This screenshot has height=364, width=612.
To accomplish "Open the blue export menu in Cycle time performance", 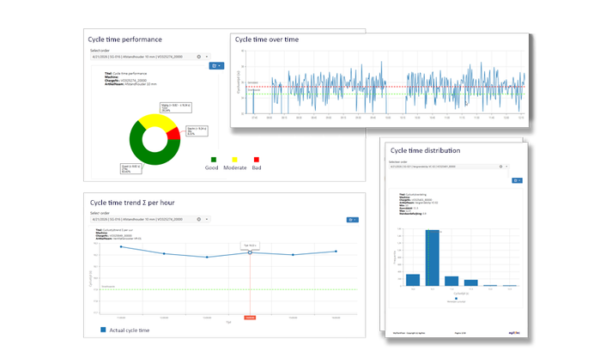I will tap(216, 65).
